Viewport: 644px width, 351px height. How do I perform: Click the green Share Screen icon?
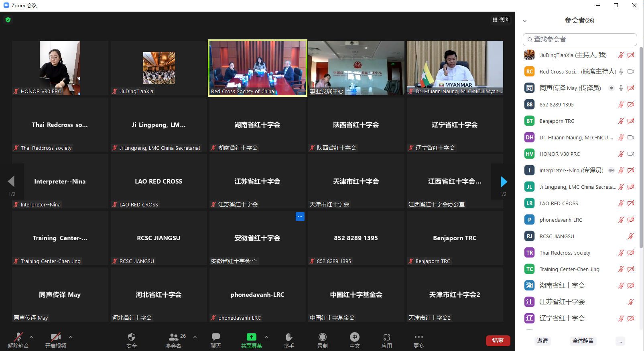pos(251,337)
